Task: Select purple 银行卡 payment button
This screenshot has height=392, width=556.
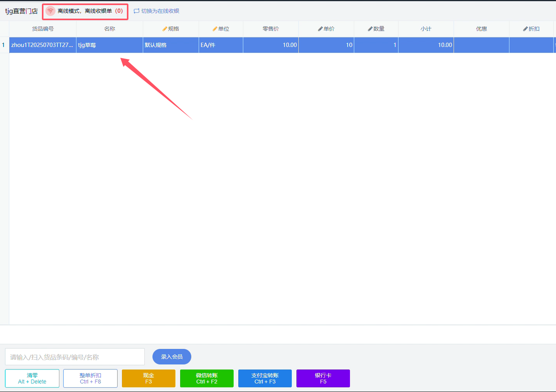Action: click(323, 378)
